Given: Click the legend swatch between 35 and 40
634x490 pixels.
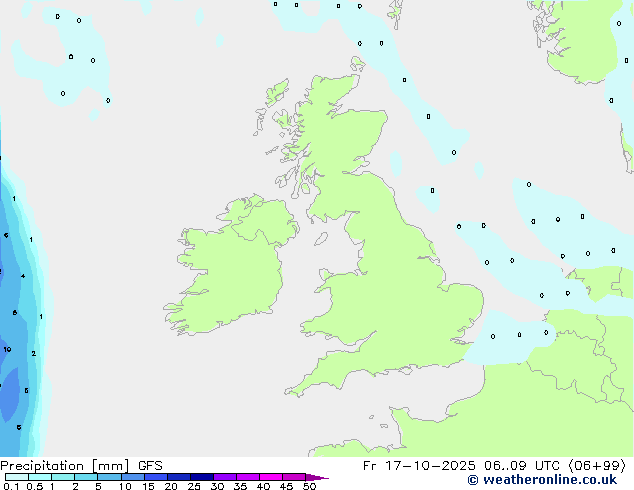Looking at the screenshot, I should pos(248,477).
